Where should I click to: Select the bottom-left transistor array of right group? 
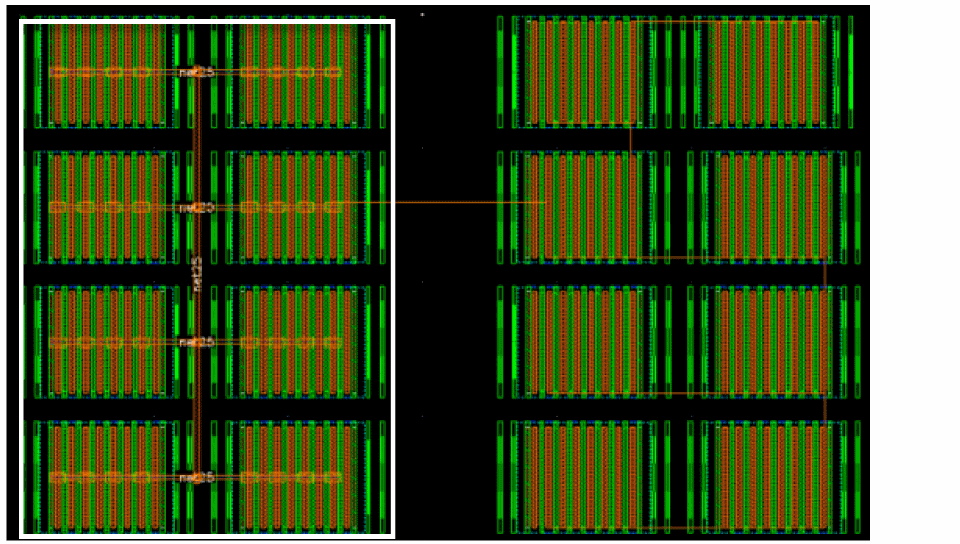coord(583,476)
